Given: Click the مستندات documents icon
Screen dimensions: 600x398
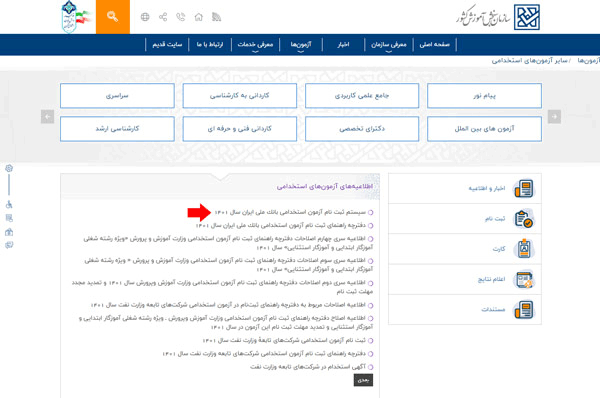Looking at the screenshot, I should 524,310.
